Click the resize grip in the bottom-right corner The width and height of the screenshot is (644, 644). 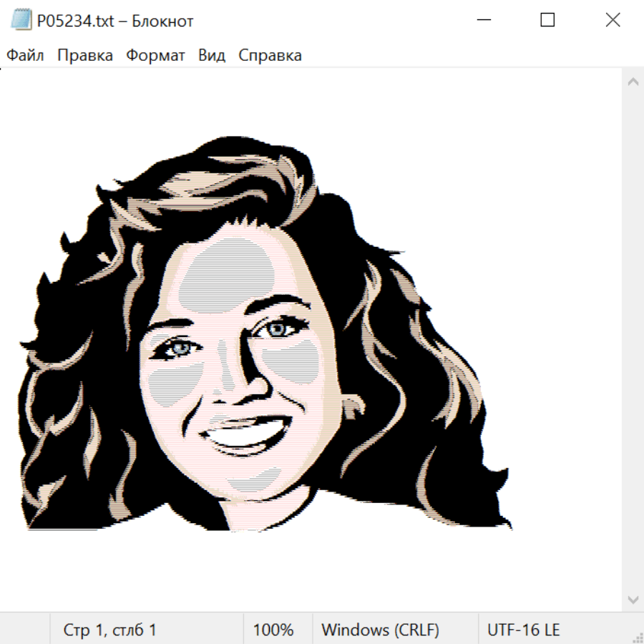point(638,638)
